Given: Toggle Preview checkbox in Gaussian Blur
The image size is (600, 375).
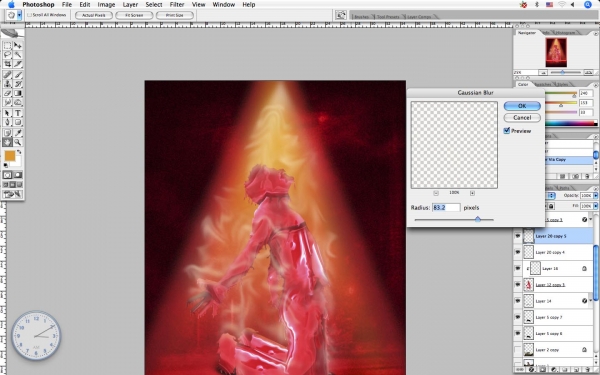Looking at the screenshot, I should 507,131.
